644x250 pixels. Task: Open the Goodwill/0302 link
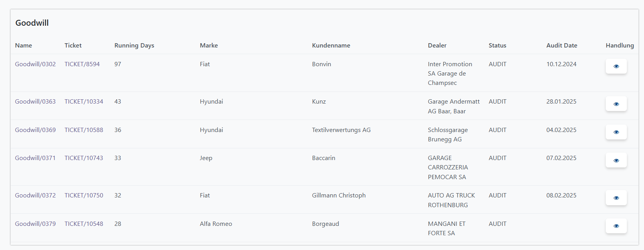pos(35,64)
